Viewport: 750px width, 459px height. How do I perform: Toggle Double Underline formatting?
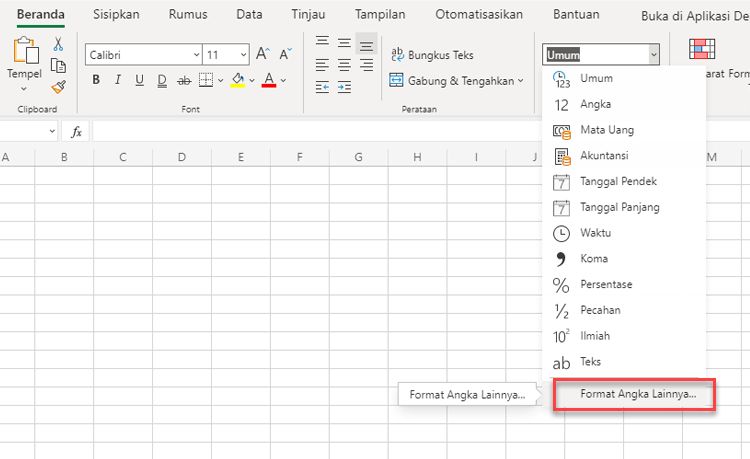tap(162, 80)
